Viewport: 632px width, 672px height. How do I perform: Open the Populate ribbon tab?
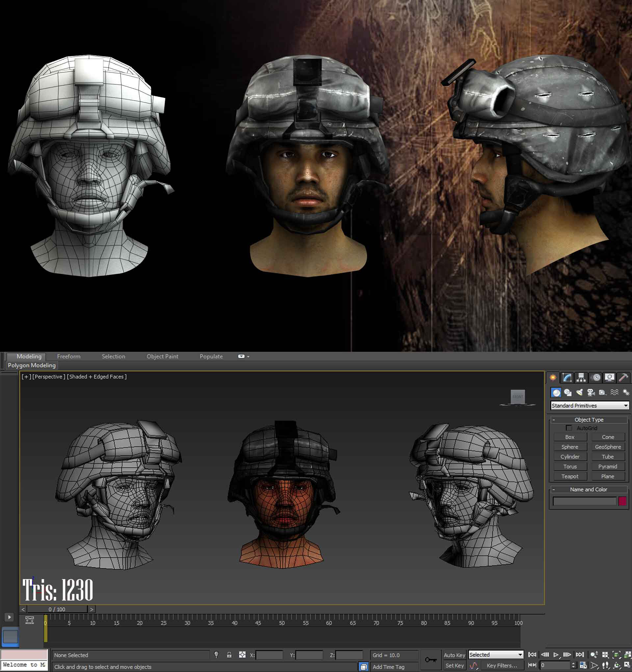pos(211,356)
